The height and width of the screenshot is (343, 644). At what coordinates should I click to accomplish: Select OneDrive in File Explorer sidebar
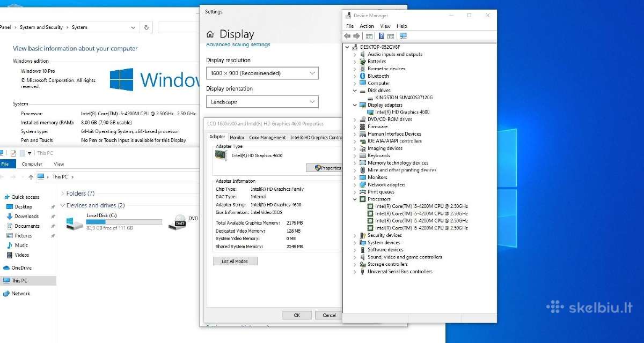tap(21, 268)
